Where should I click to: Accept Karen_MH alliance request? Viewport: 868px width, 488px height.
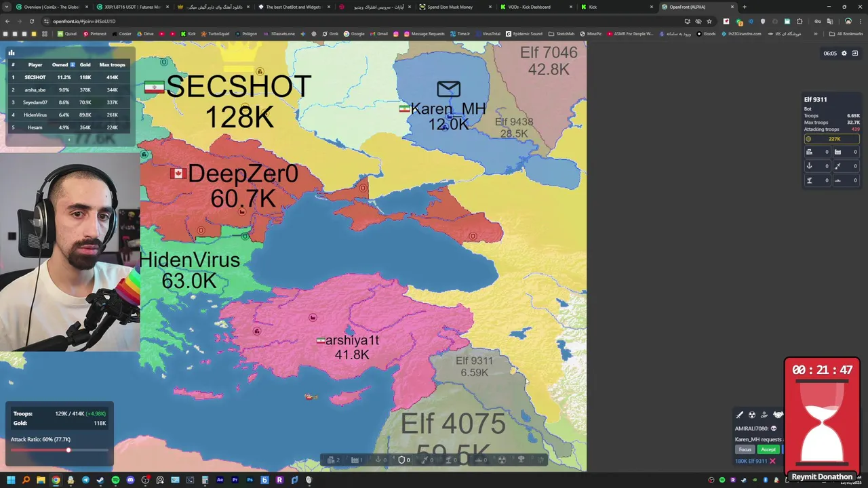[x=768, y=449]
